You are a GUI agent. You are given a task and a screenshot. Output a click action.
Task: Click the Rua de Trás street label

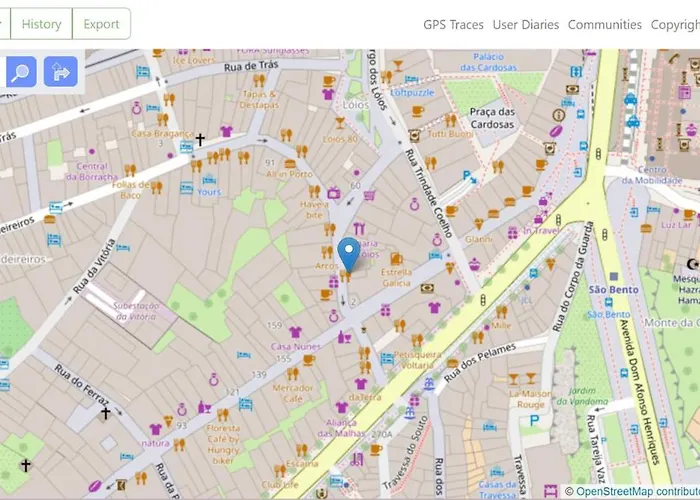pyautogui.click(x=251, y=66)
